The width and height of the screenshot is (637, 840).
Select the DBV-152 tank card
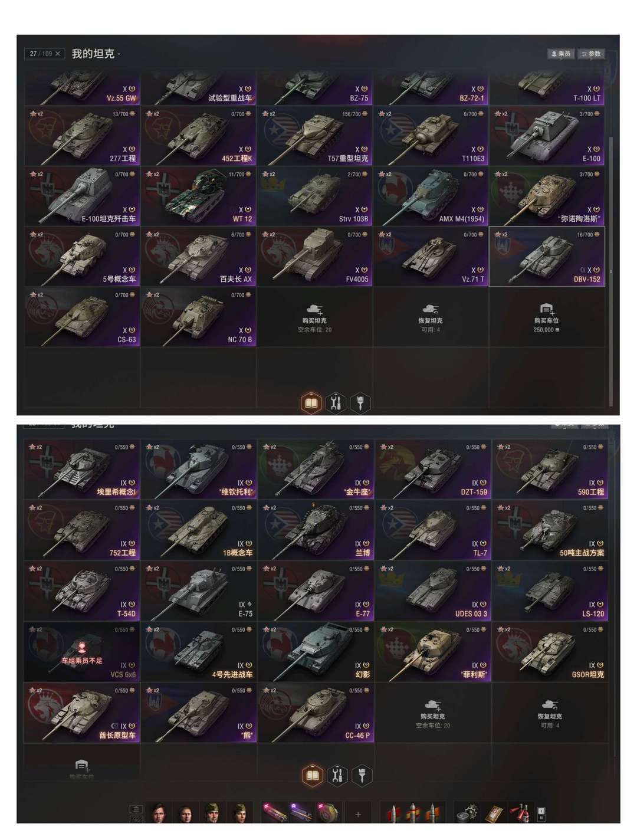547,257
